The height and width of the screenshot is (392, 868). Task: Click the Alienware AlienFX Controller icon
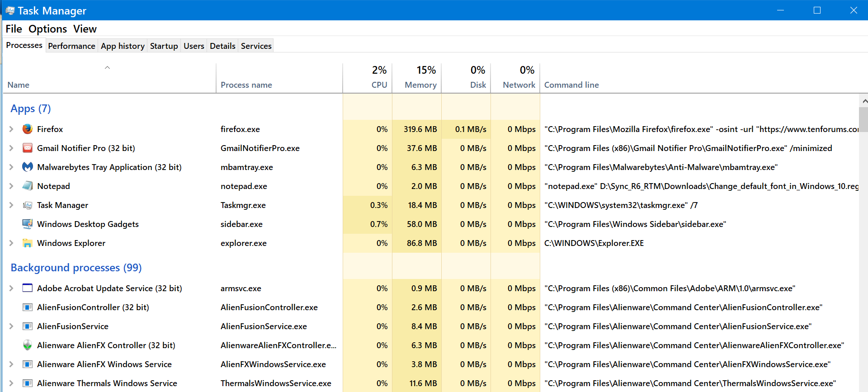[x=28, y=345]
